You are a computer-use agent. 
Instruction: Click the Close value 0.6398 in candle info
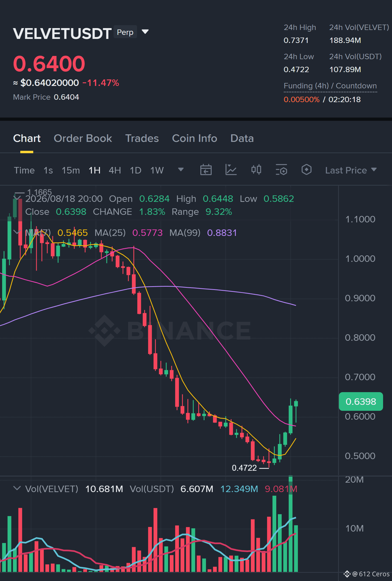[71, 212]
